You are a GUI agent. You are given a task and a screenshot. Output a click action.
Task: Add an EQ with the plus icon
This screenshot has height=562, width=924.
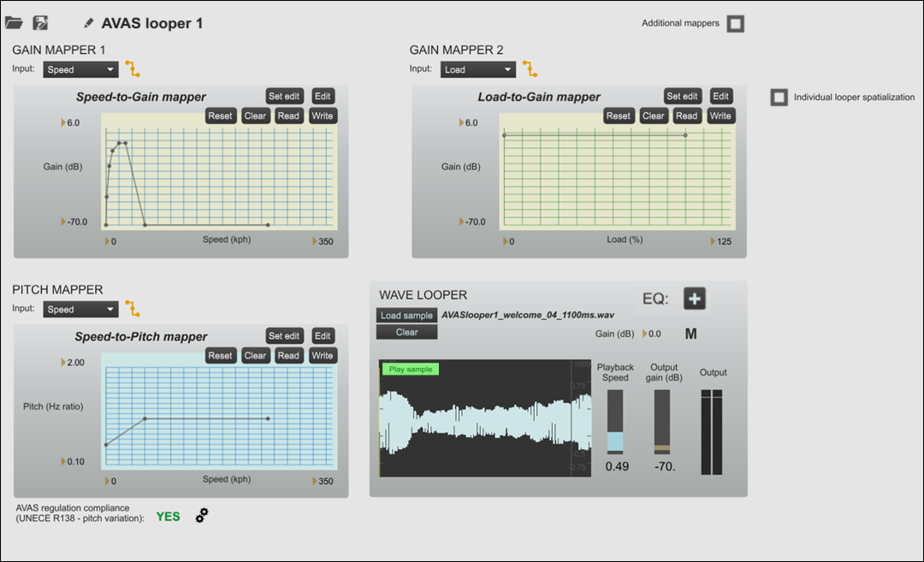tap(695, 299)
